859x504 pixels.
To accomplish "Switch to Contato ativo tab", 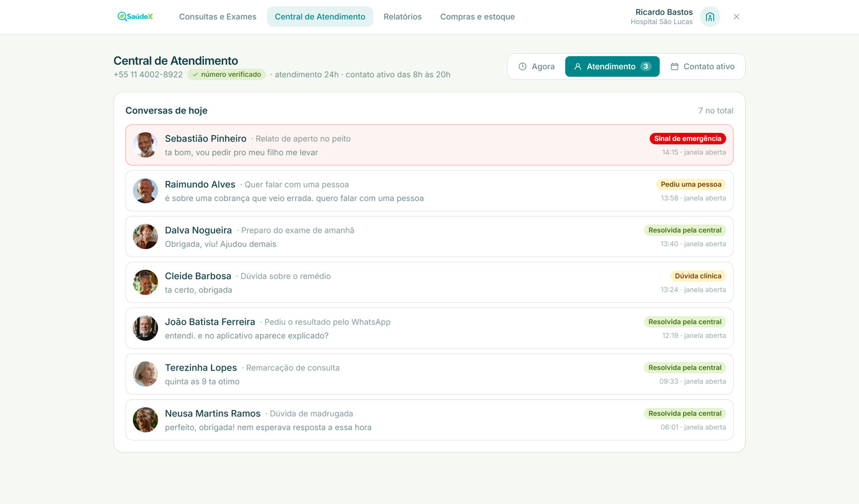I will coord(702,66).
